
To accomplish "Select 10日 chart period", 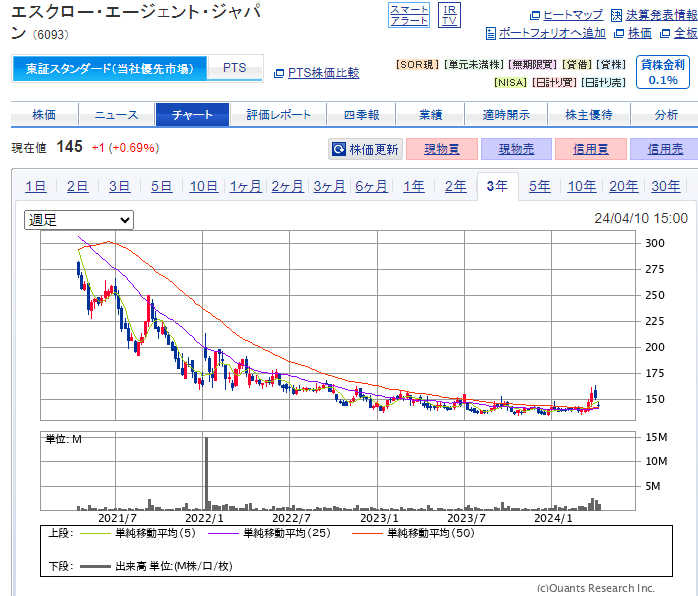I will click(203, 186).
